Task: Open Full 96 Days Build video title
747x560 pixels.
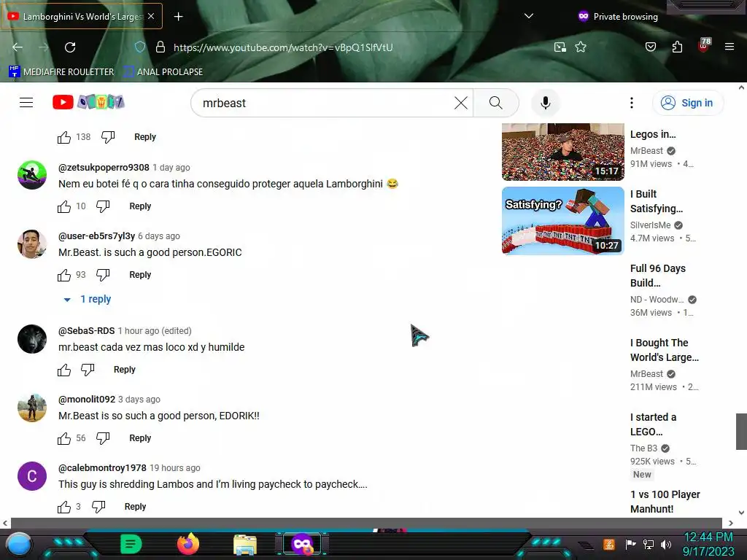Action: click(658, 276)
